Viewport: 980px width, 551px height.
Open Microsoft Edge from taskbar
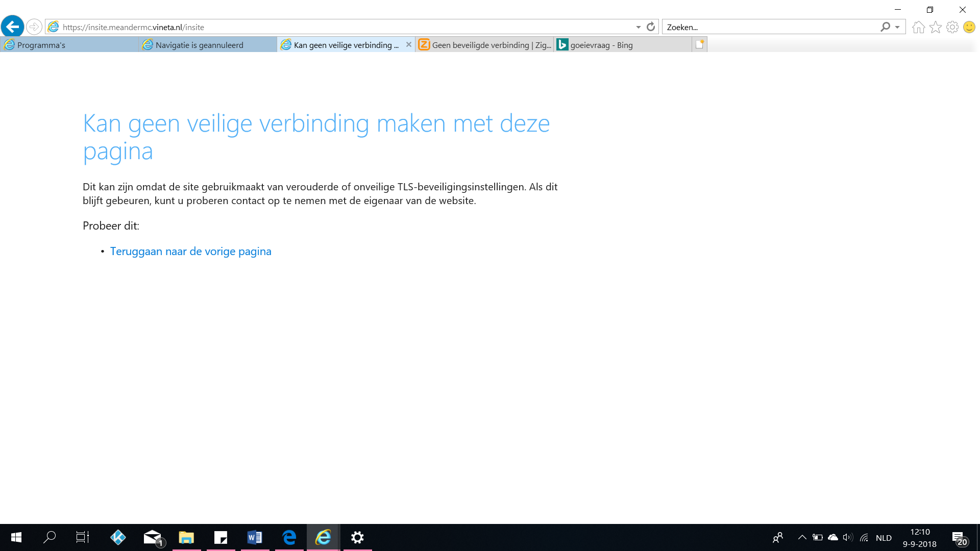tap(289, 537)
